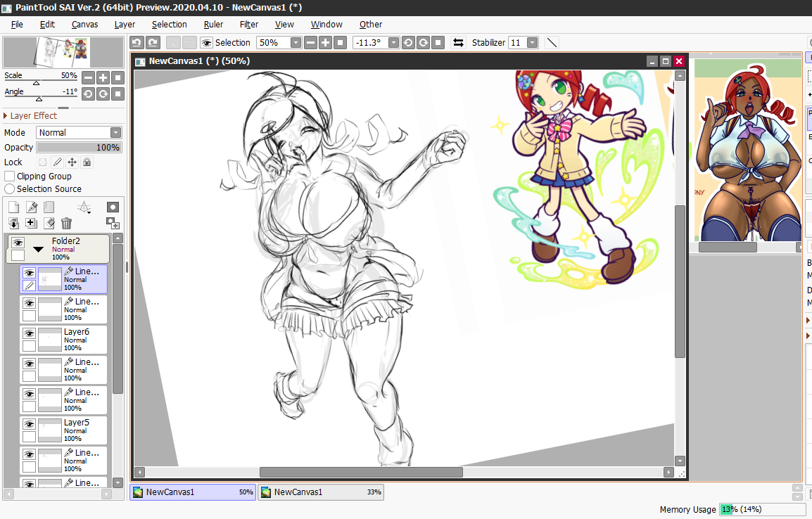
Task: Rotate right beside the navigator Angle slider
Action: [x=103, y=94]
